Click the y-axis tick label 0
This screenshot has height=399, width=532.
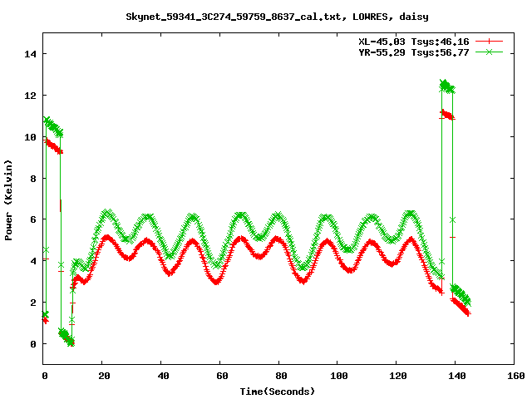(33, 344)
